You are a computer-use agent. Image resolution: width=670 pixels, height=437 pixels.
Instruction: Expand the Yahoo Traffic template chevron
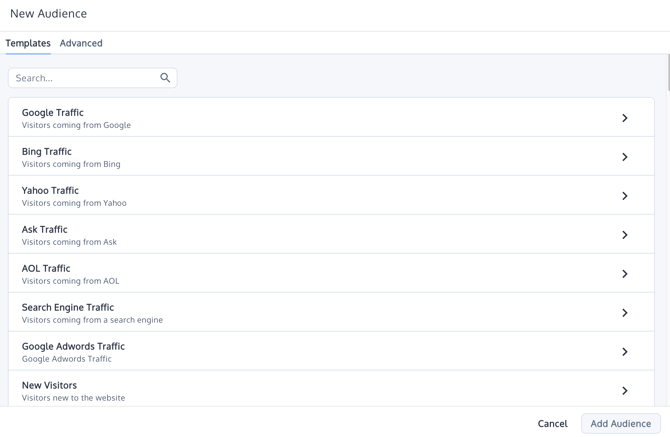[625, 196]
